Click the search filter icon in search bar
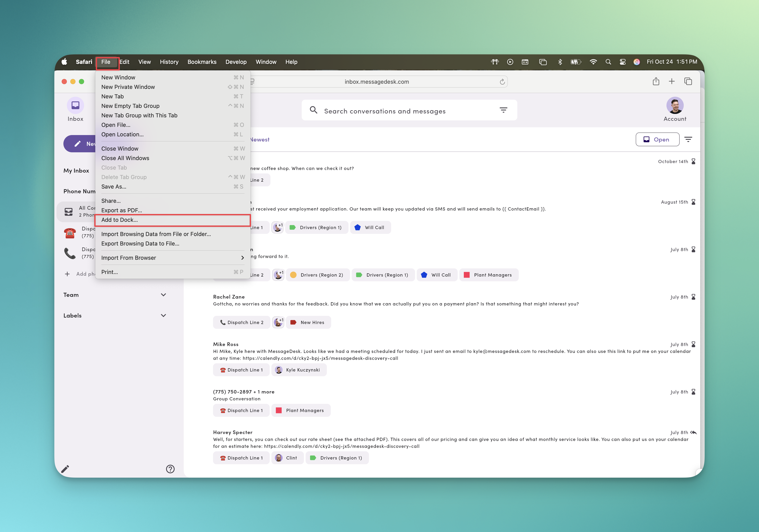759x532 pixels. coord(503,110)
